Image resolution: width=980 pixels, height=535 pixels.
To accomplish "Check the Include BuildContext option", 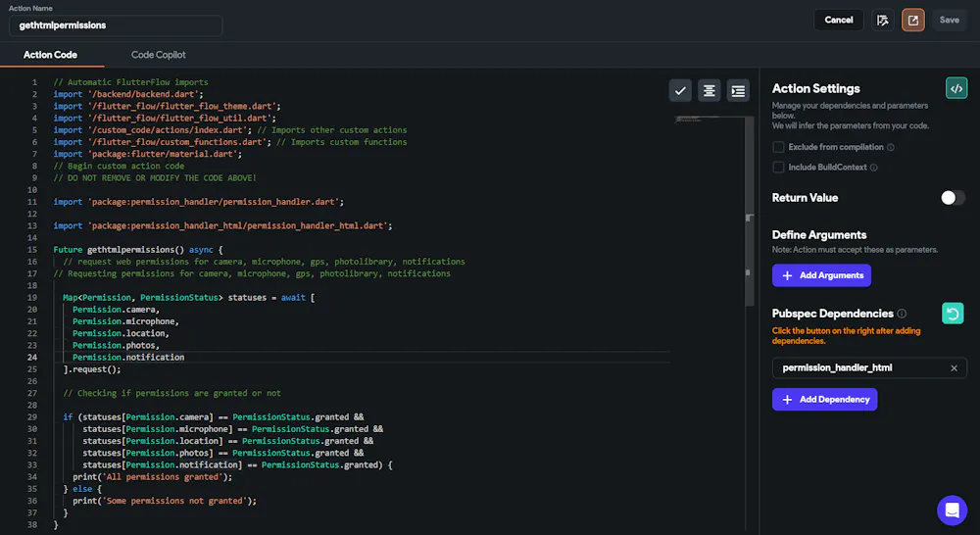I will tap(778, 167).
